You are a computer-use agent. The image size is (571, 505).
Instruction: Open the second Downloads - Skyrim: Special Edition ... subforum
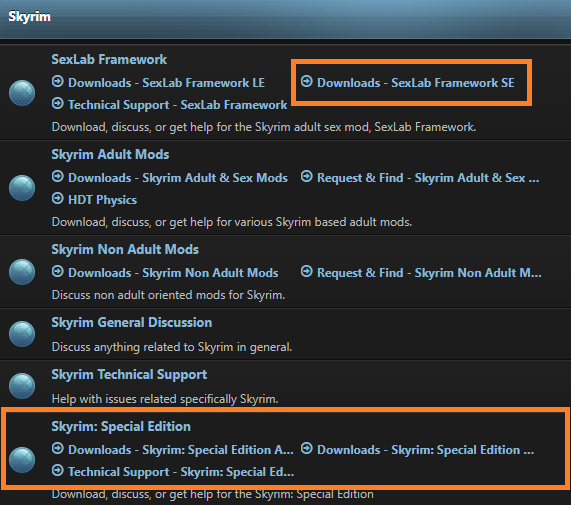click(x=425, y=450)
